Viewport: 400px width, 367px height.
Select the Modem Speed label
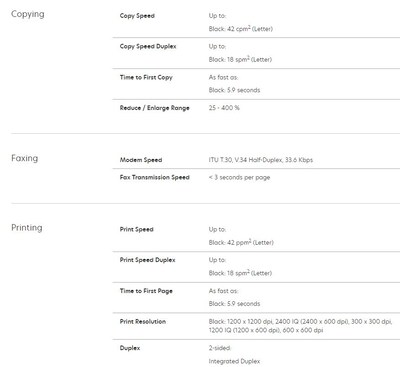141,160
